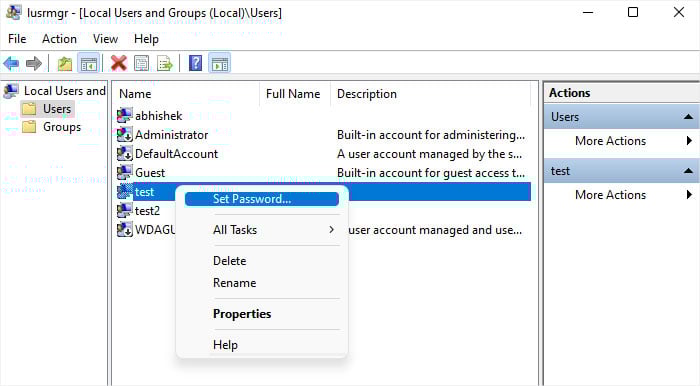Select the Guest user name
Screen dimensions: 700x386
pos(150,173)
